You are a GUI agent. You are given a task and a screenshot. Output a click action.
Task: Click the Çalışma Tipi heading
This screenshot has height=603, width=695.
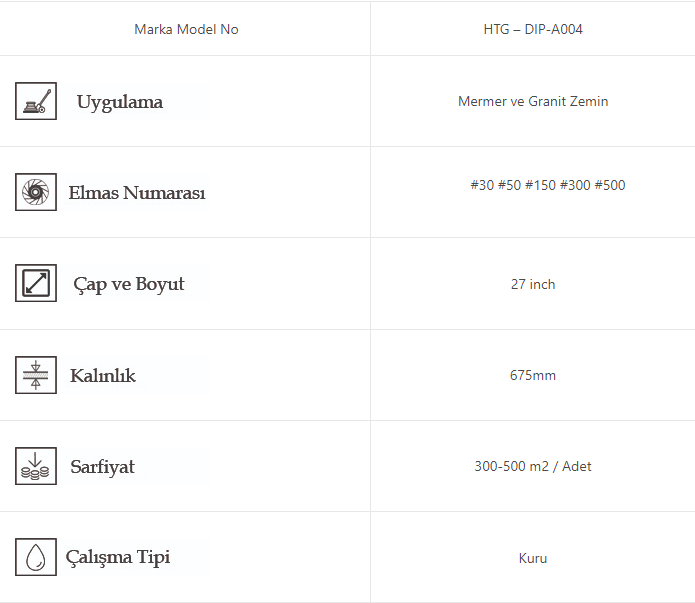118,557
